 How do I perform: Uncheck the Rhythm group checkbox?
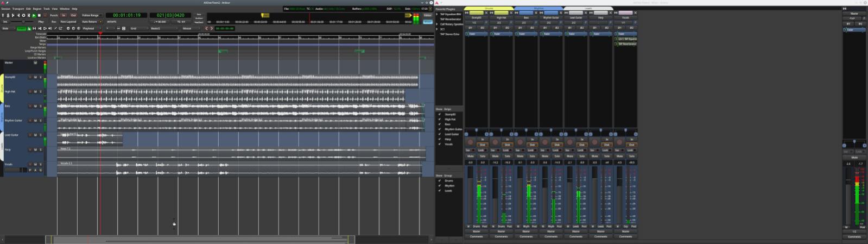coord(440,186)
